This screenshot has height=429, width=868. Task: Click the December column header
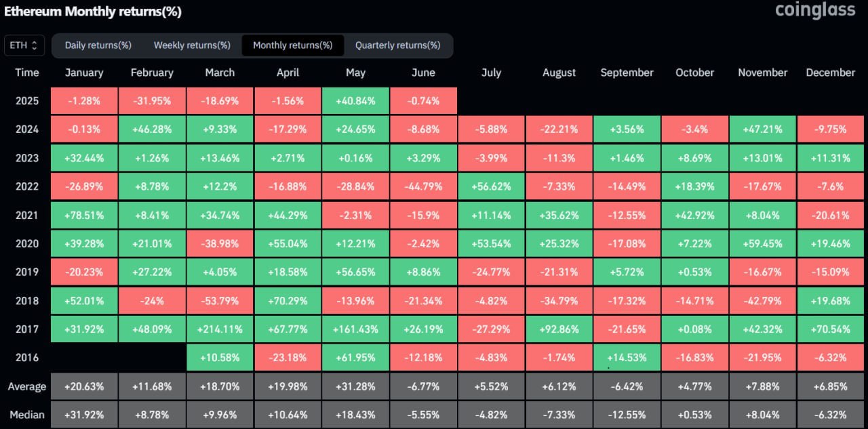pos(831,73)
